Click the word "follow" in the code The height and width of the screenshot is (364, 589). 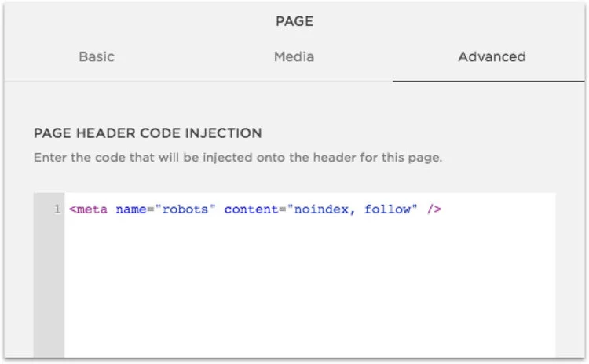click(387, 210)
